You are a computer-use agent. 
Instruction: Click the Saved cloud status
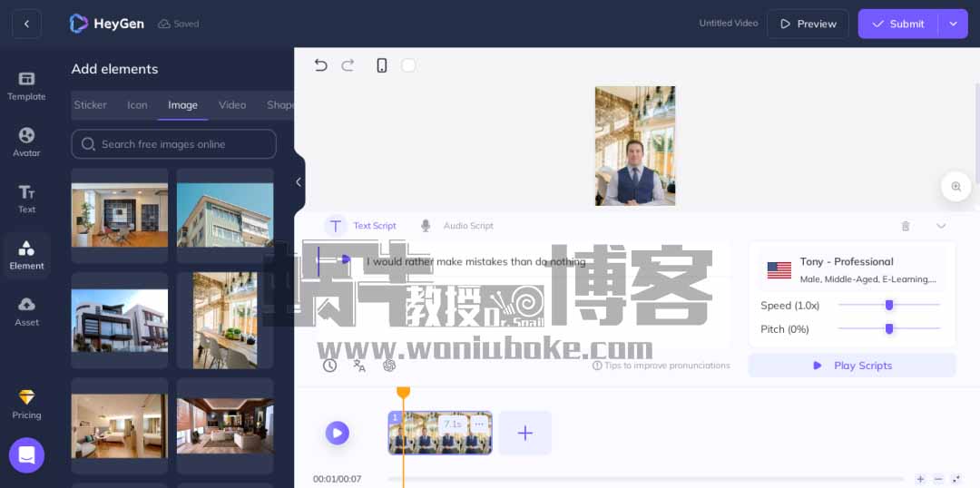coord(179,24)
